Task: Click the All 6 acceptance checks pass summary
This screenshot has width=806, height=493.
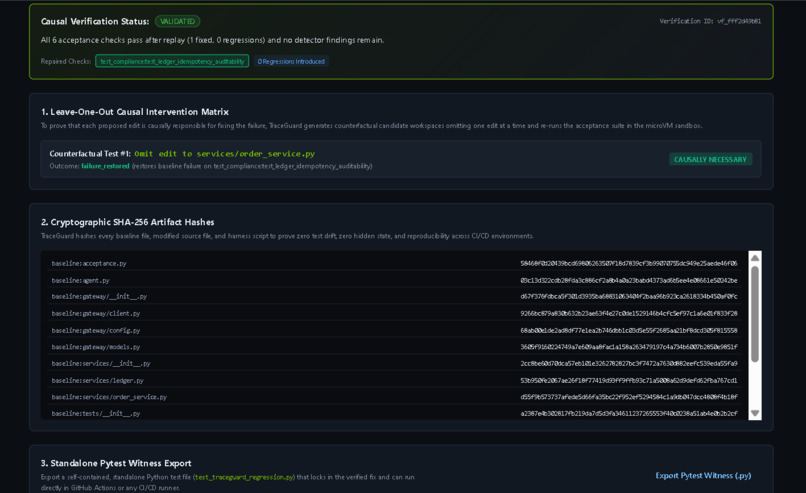Action: [212, 40]
